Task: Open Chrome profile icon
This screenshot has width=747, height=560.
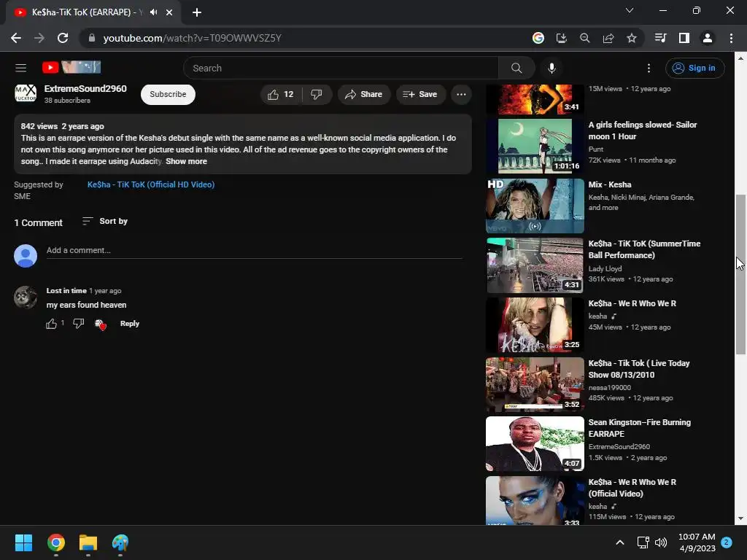Action: (x=707, y=38)
